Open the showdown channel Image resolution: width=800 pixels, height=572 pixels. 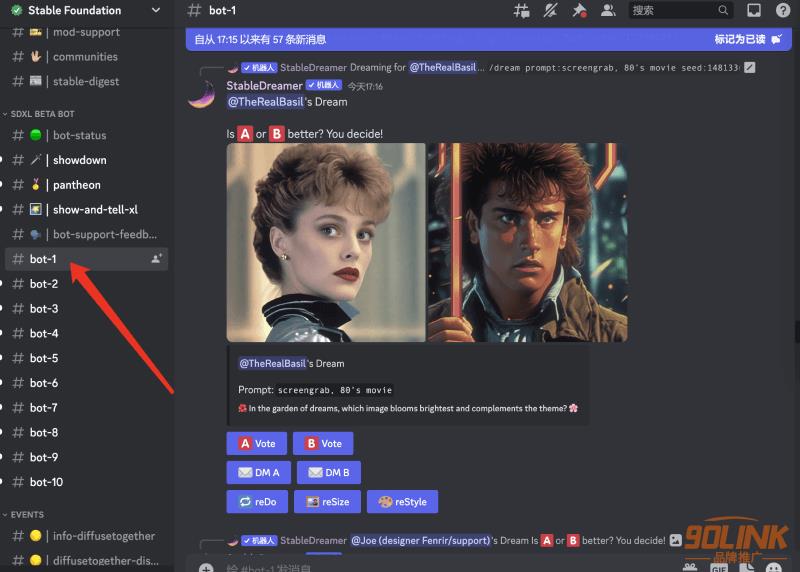87,160
